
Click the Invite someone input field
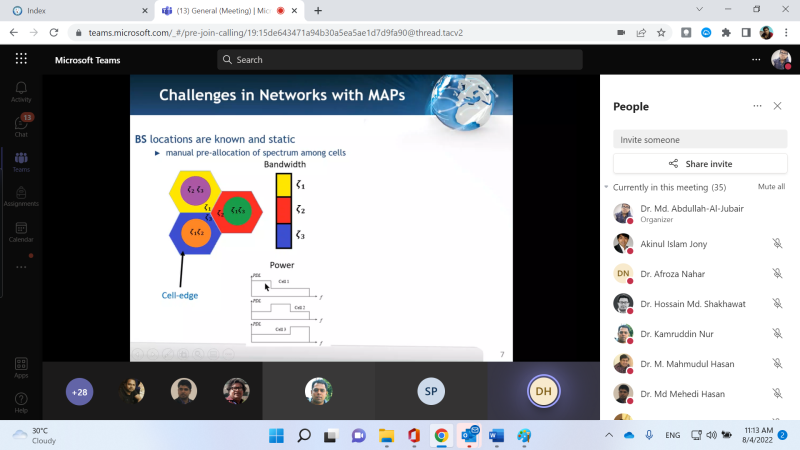[700, 140]
